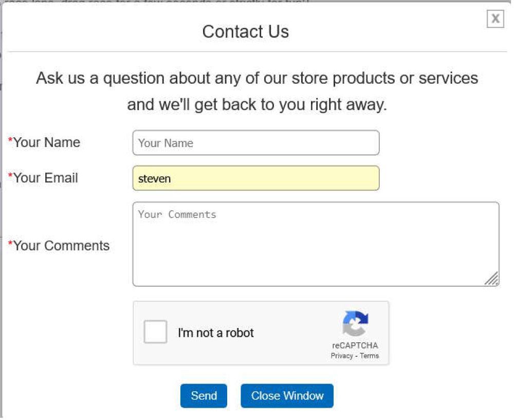The image size is (514, 420).
Task: Close the dialog with the X icon
Action: (495, 19)
